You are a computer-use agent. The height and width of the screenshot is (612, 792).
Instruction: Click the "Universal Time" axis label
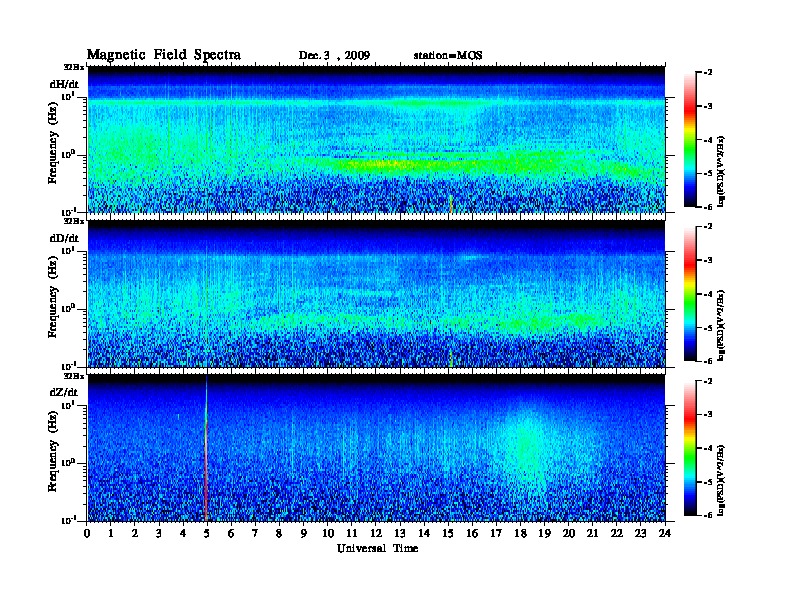point(378,548)
